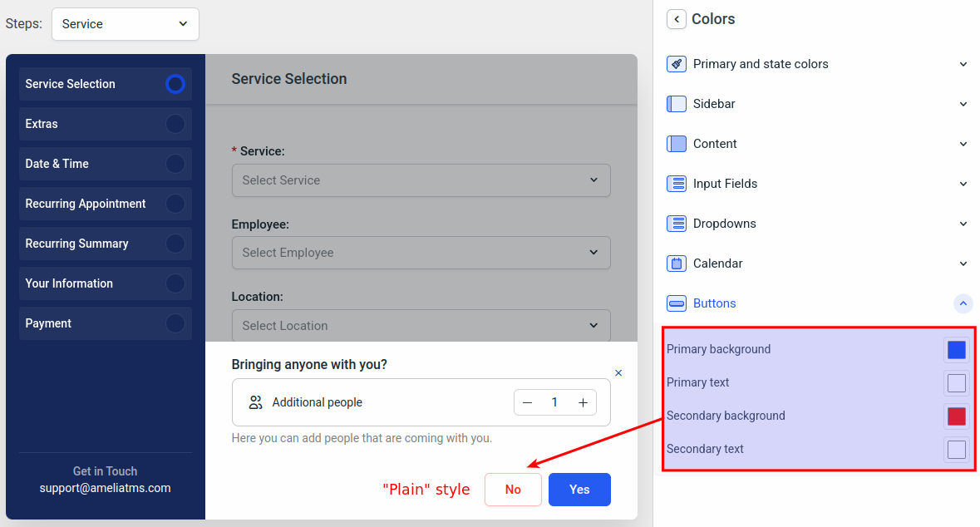Click the paintbrush Primary and state colors icon
Screen dimensions: 980x527
pyautogui.click(x=677, y=64)
